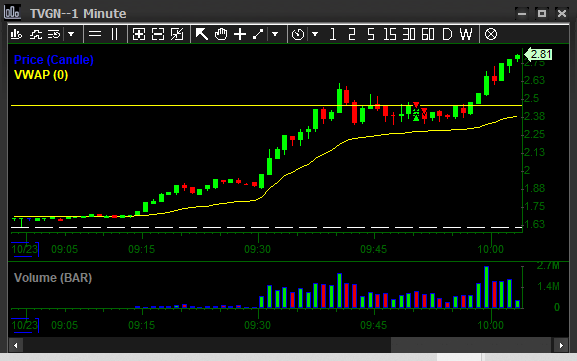Screen dimensions: 577x361
Task: Click the zoom in icon
Action: coord(139,35)
